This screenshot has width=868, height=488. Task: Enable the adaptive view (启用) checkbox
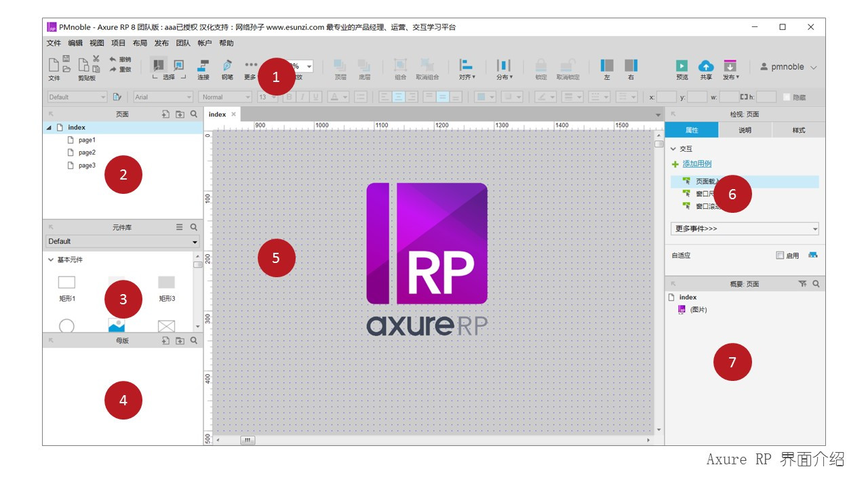(780, 256)
